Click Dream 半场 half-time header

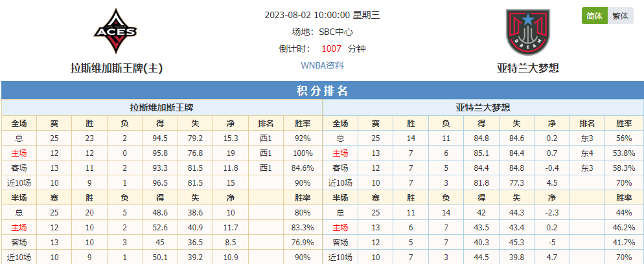(x=341, y=199)
